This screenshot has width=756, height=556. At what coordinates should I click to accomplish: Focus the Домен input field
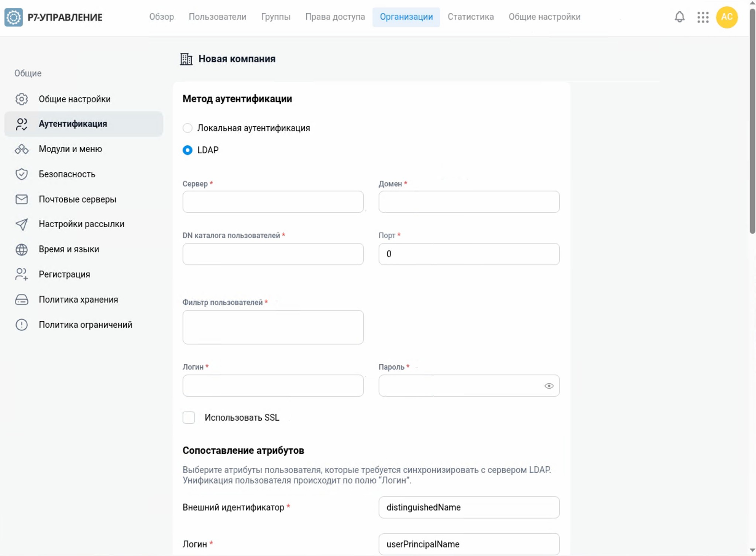click(x=469, y=202)
